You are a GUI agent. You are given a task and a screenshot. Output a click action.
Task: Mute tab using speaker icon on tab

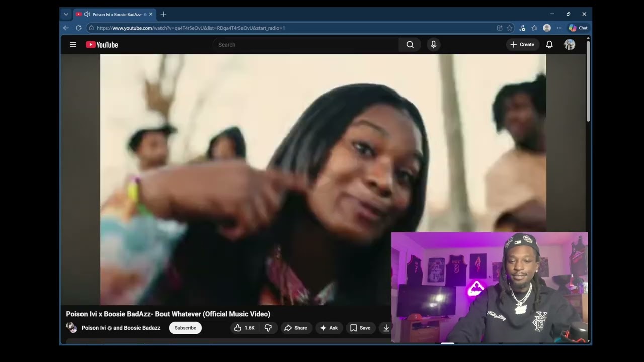pyautogui.click(x=87, y=14)
